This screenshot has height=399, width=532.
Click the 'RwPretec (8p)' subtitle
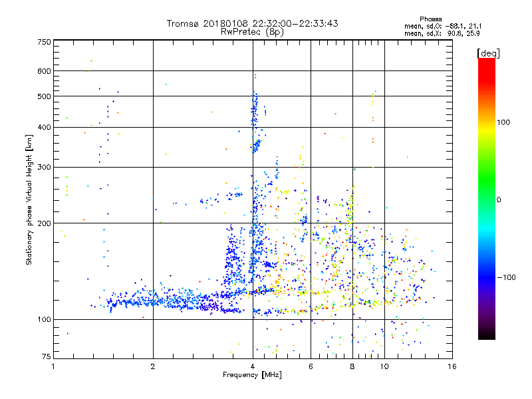(x=252, y=32)
